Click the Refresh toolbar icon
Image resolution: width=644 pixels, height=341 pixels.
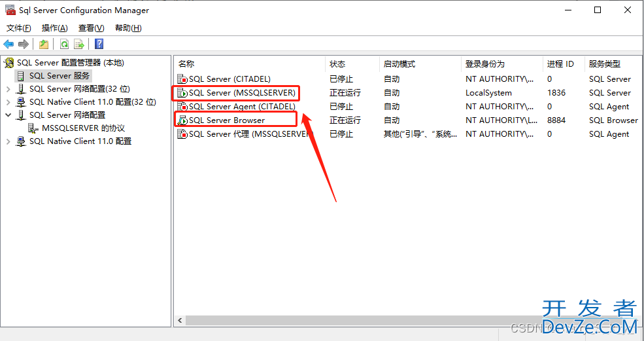(x=64, y=44)
